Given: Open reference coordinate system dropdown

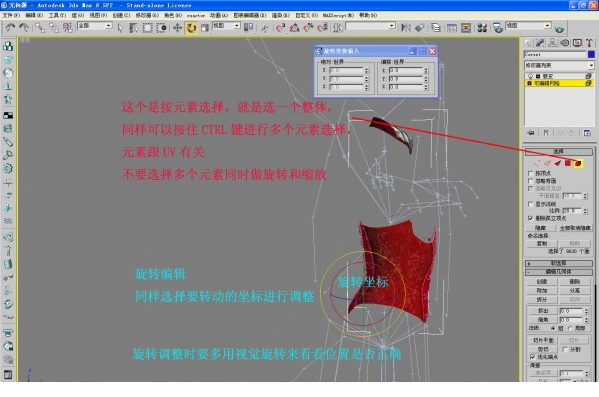Looking at the screenshot, I should point(237,26).
